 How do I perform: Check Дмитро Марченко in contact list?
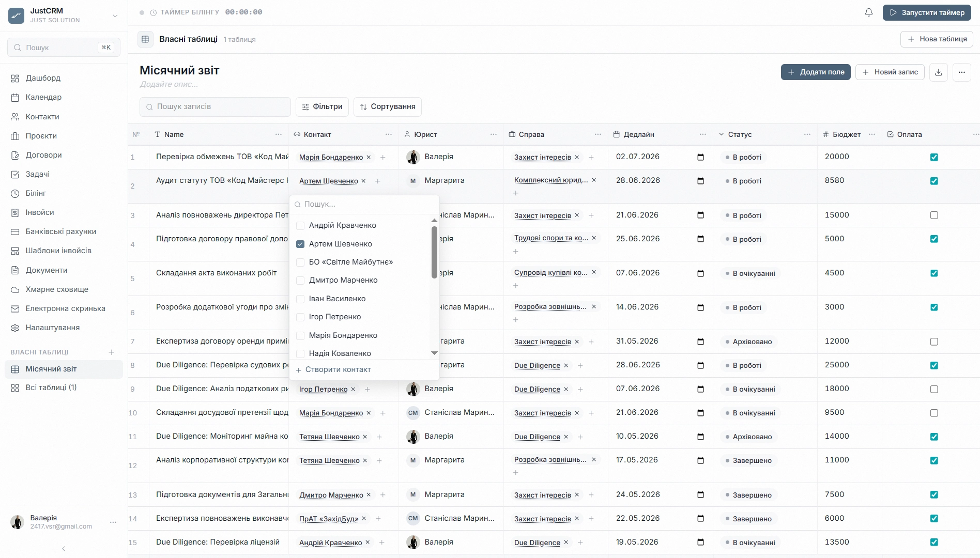point(300,280)
